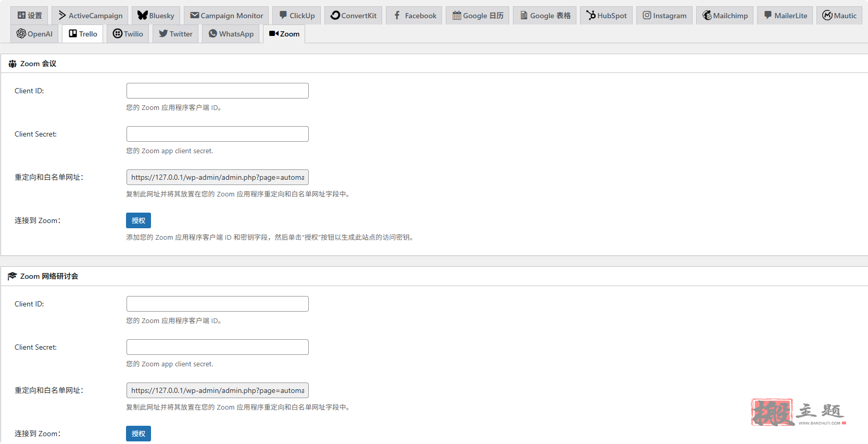The image size is (868, 444).
Task: Click the Google 表格 sheets icon
Action: (524, 16)
